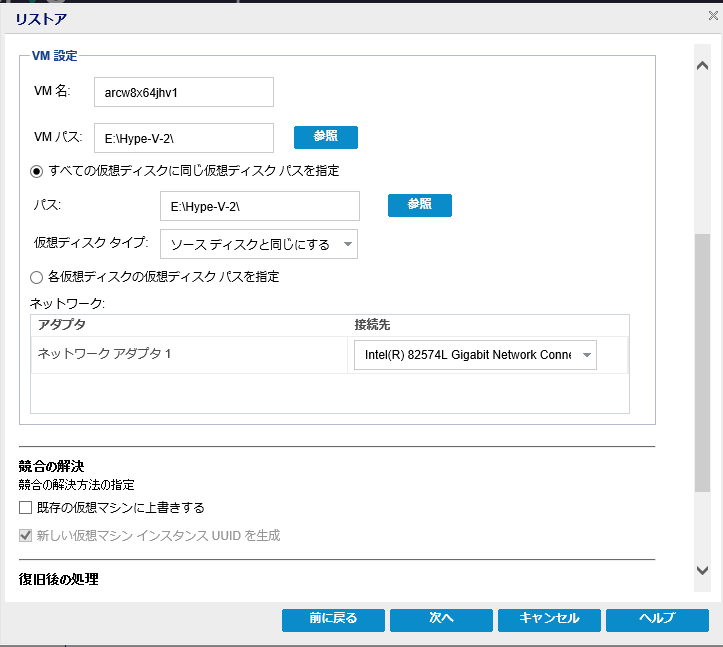The height and width of the screenshot is (647, 723).
Task: Toggle 新しい仮想マシン インスタンス UUID を生成 checkbox
Action: [x=25, y=535]
